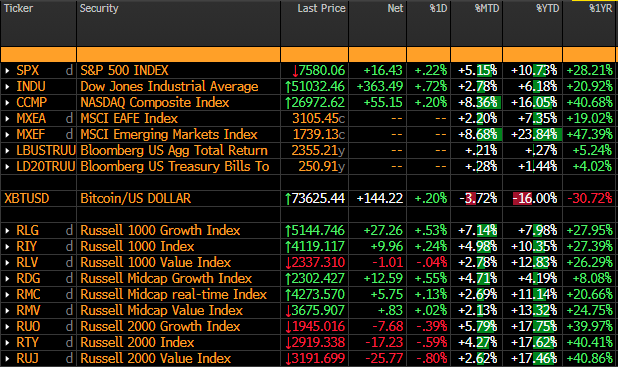Expand the RTY row arrow
Screen dimensions: 618x367
[7, 343]
